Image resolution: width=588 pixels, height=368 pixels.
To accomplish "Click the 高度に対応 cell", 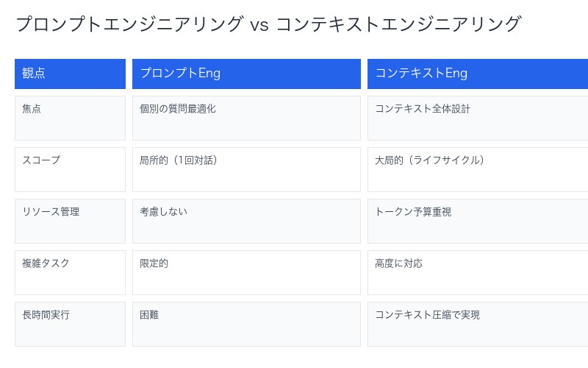I will tap(478, 272).
